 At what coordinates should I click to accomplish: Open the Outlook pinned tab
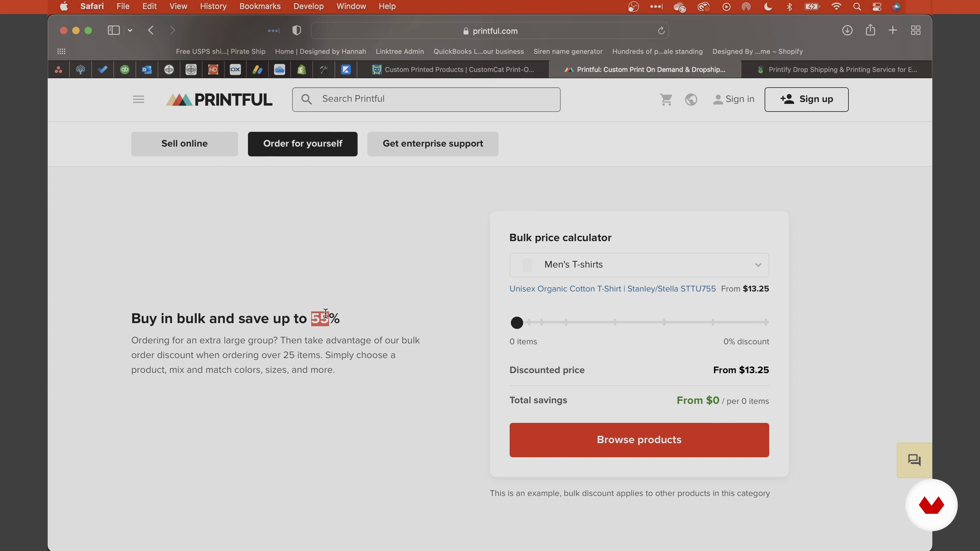point(147,70)
